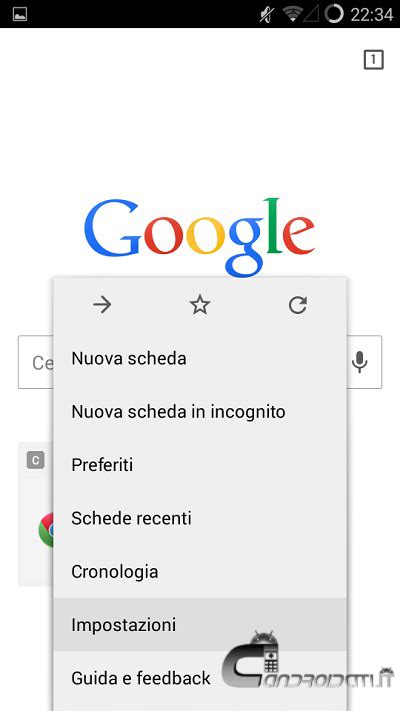The width and height of the screenshot is (400, 711).
Task: Bookmark page with the star icon
Action: tap(200, 305)
